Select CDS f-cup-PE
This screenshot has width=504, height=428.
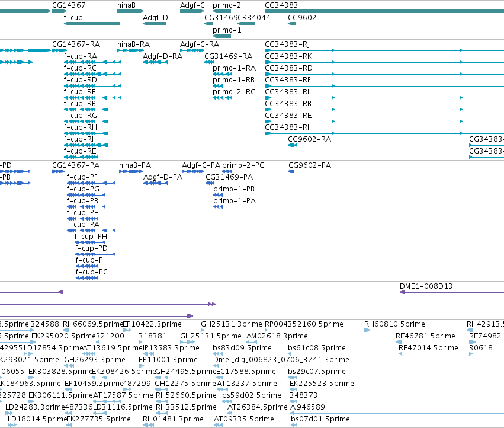[x=82, y=213]
